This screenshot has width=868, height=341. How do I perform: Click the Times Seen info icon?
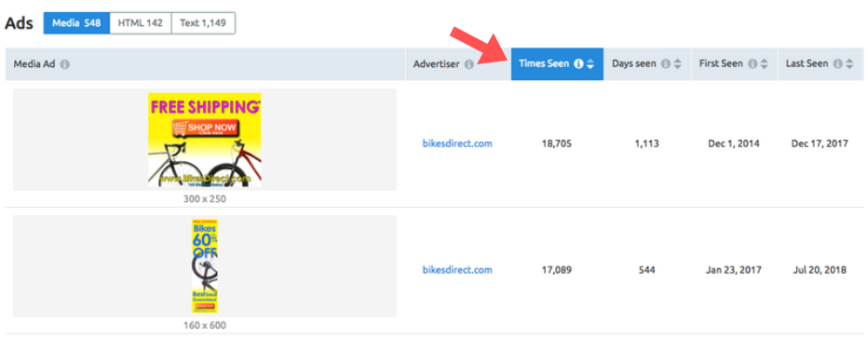(578, 63)
